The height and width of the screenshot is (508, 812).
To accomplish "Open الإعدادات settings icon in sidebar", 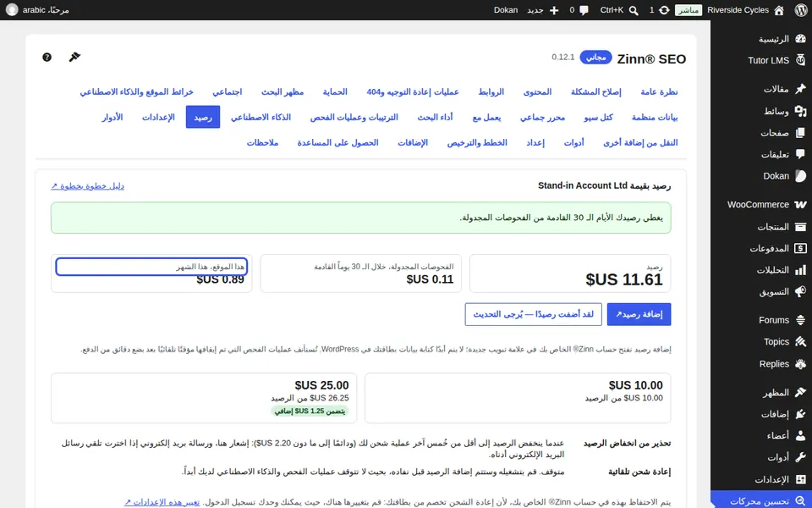I will point(801,479).
